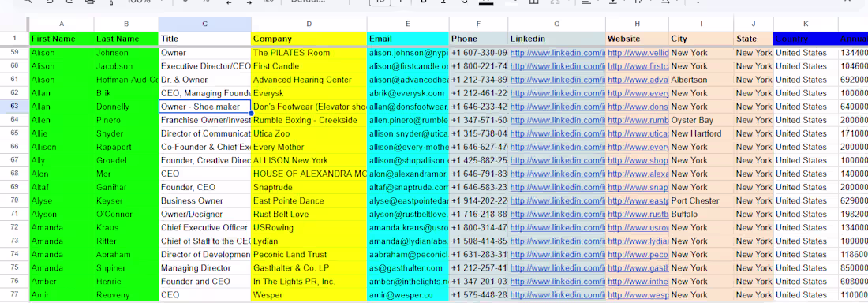Select column C header
This screenshot has width=868, height=303.
205,24
